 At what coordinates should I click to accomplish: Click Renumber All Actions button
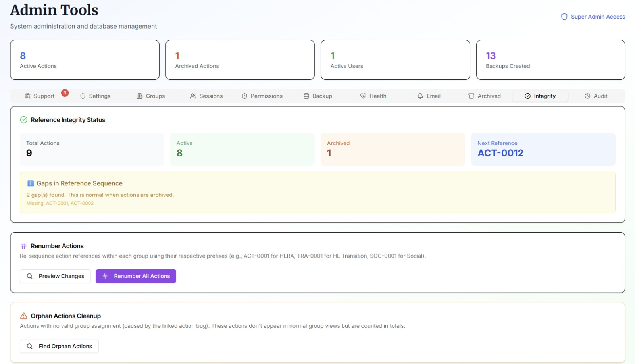(x=136, y=276)
